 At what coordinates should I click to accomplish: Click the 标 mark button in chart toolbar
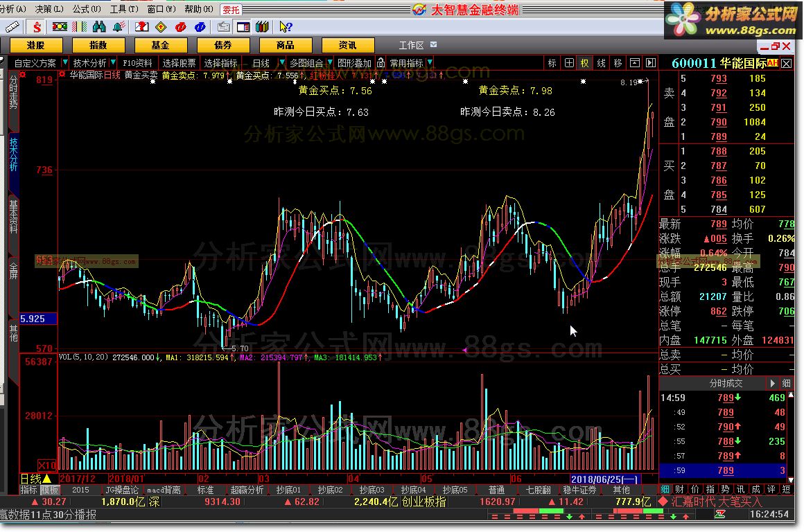[x=552, y=63]
